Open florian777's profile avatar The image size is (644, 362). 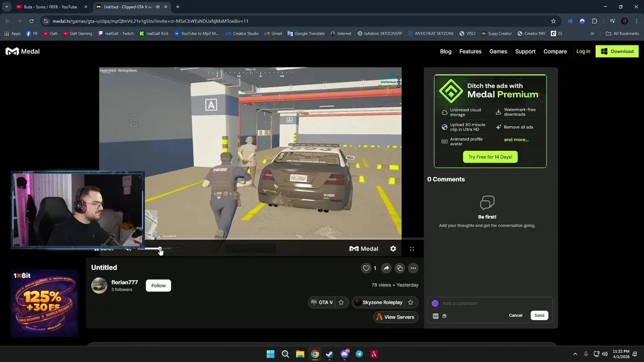[99, 285]
